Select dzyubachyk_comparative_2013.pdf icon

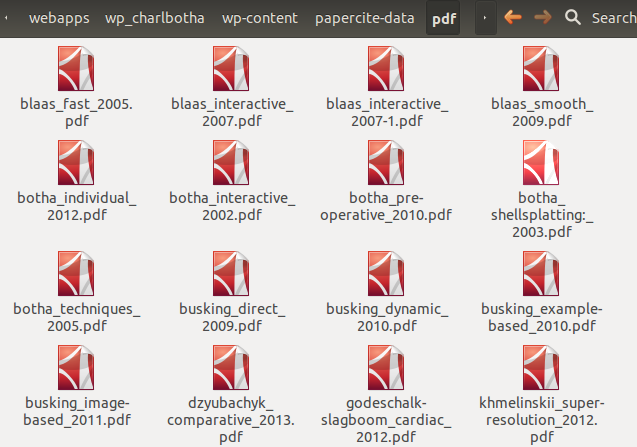coord(231,368)
